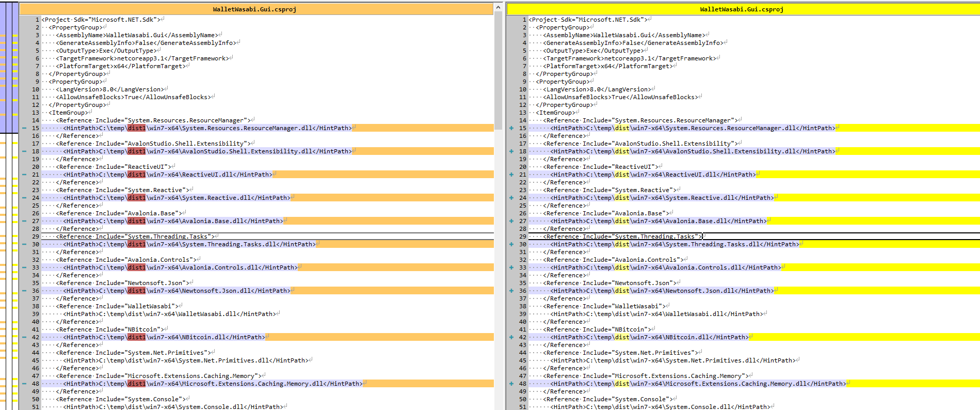Screen dimensions: 980x410
Task: Click the red 'dist1' highlight on left line 15
Action: point(137,128)
